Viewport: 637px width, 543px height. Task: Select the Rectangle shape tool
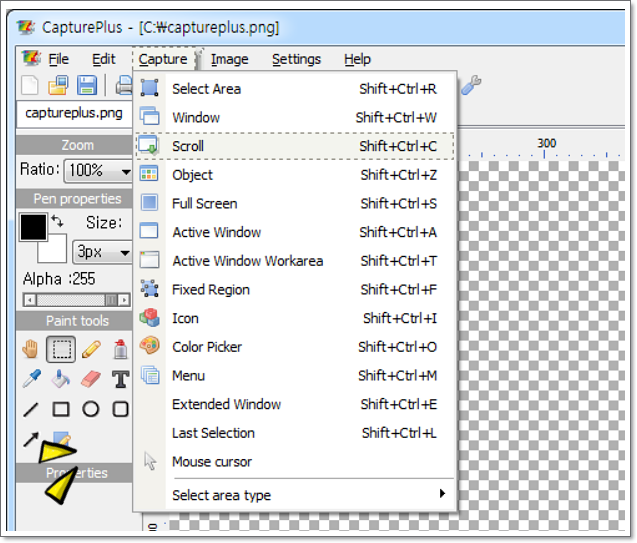61,409
